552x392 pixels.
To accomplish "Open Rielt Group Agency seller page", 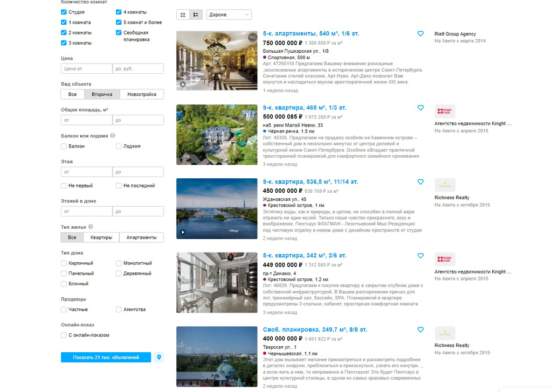I will [455, 34].
